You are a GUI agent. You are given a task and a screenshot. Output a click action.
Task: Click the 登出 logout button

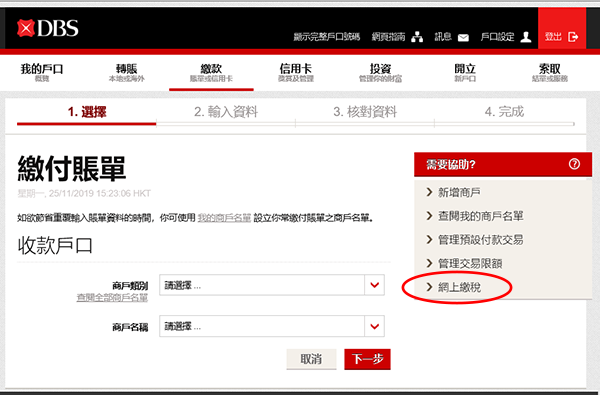[x=562, y=28]
